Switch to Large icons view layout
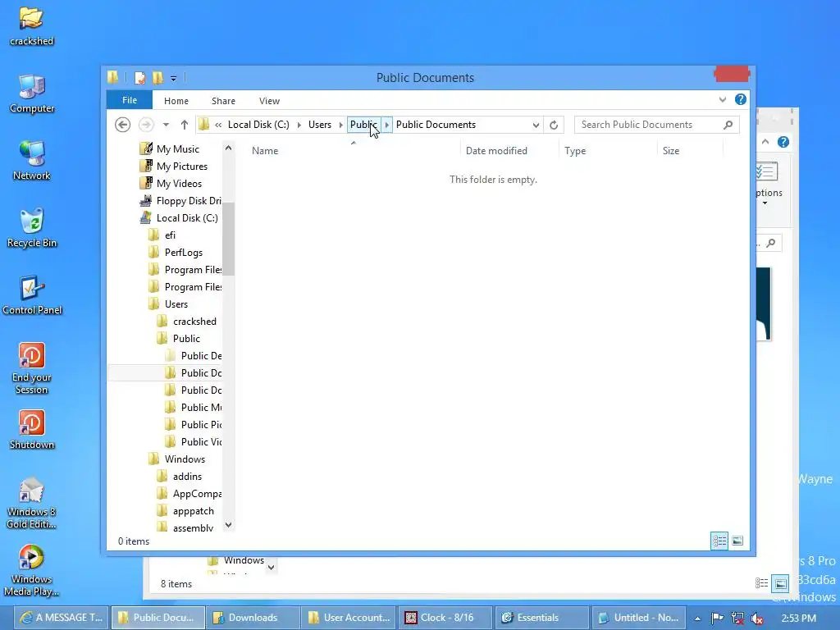This screenshot has width=840, height=630. click(x=737, y=541)
